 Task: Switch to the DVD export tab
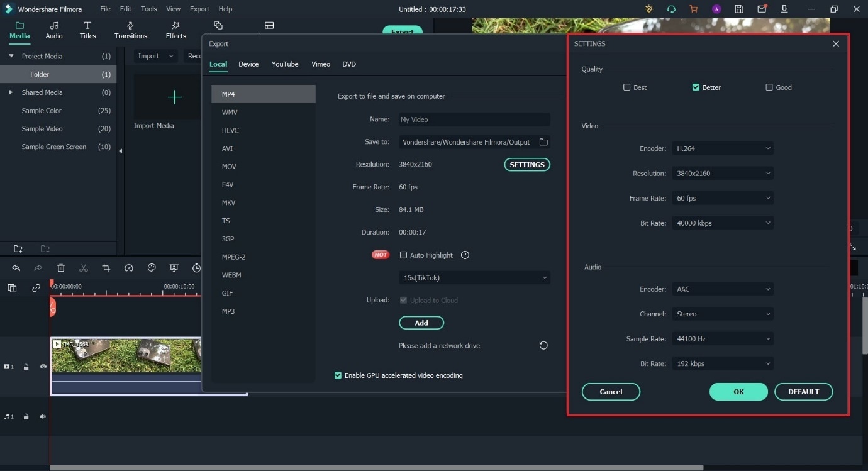click(x=349, y=64)
